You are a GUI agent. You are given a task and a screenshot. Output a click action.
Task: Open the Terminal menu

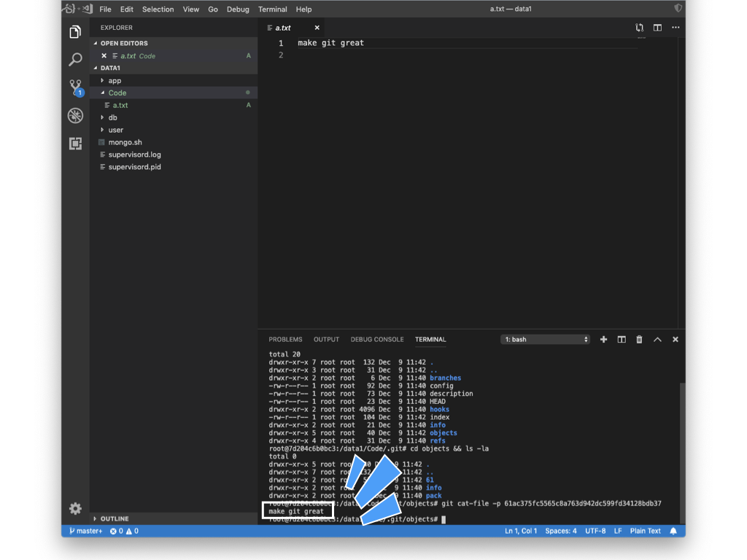(x=272, y=9)
